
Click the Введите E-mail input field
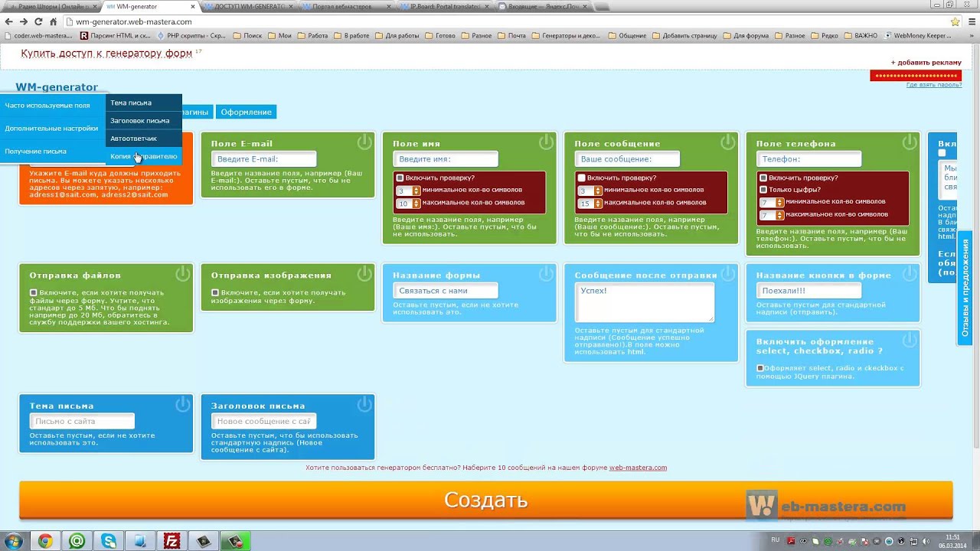pyautogui.click(x=264, y=159)
